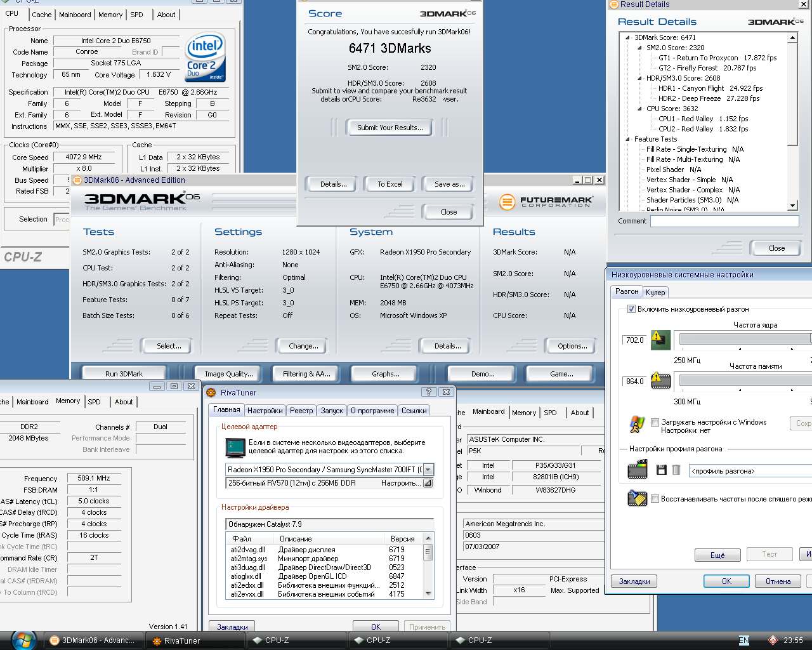Screen dimensions: 812x650
Task: Click the EN language indicator in the system tray
Action: (x=744, y=640)
